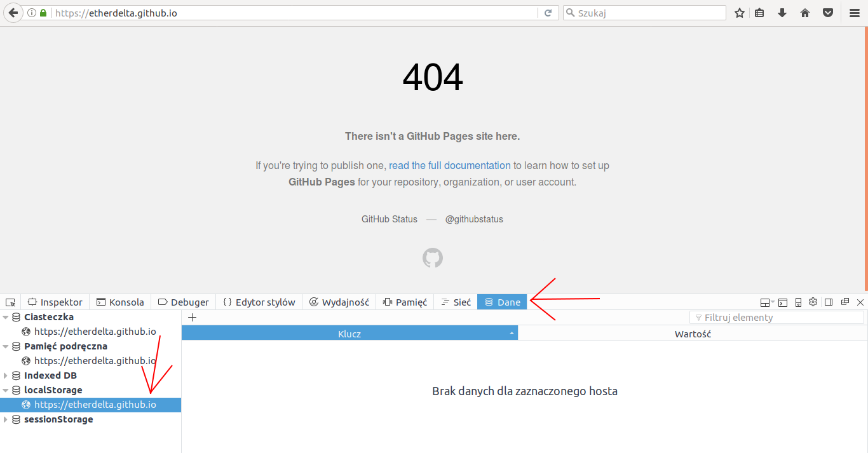This screenshot has width=868, height=453.
Task: Open the Debuger tab
Action: pos(184,302)
